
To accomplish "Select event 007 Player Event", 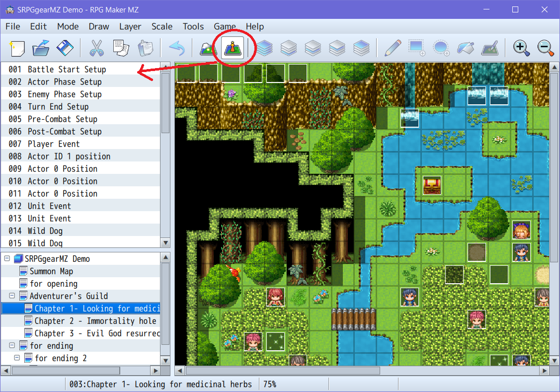I will coord(80,144).
